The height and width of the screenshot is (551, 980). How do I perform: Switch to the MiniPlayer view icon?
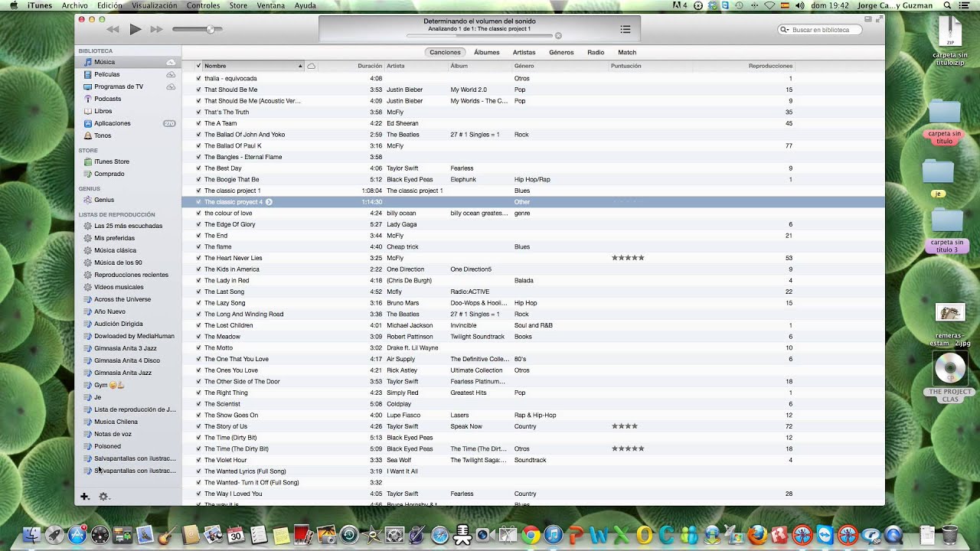867,19
